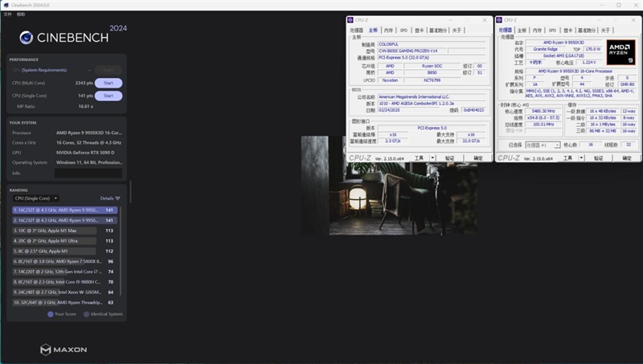Click the Cinebench sphere logo icon

pyautogui.click(x=27, y=36)
